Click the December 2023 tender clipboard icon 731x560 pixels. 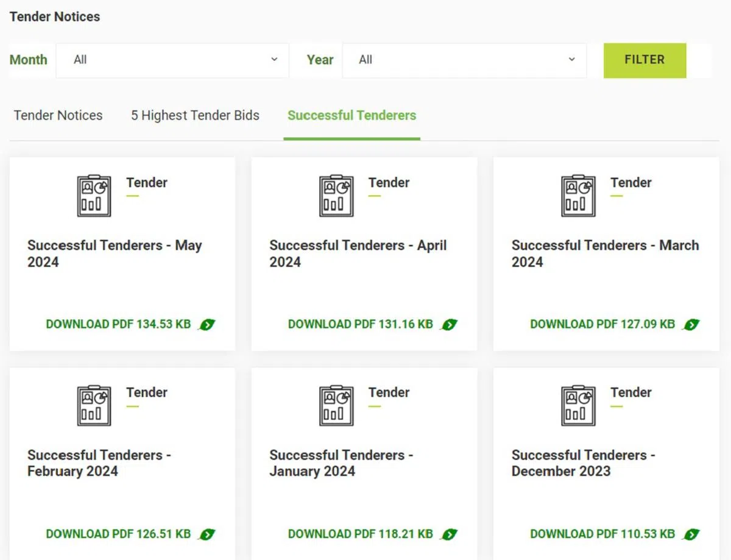pos(578,406)
